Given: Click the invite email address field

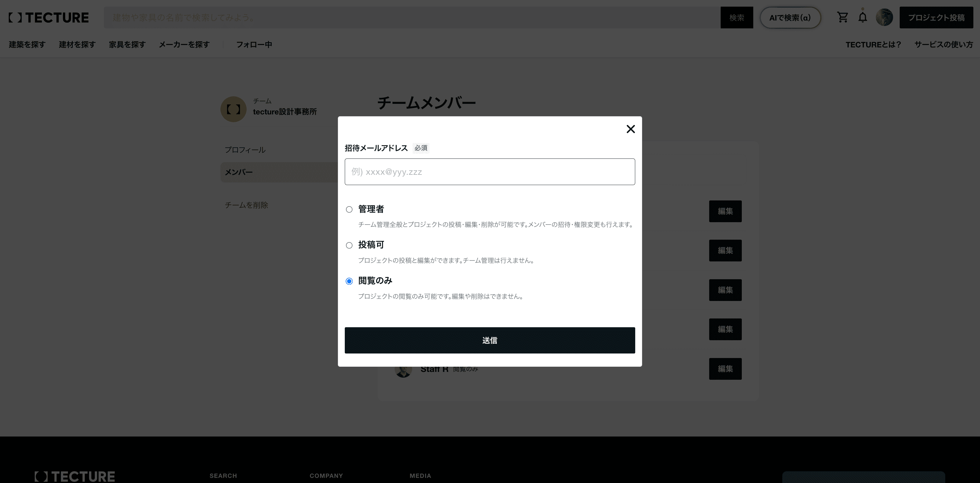Looking at the screenshot, I should point(490,171).
